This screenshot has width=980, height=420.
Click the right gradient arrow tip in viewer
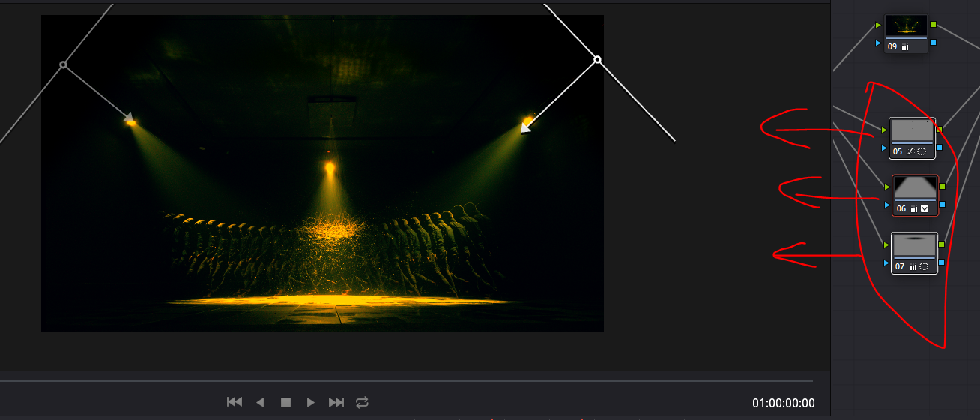[x=524, y=129]
